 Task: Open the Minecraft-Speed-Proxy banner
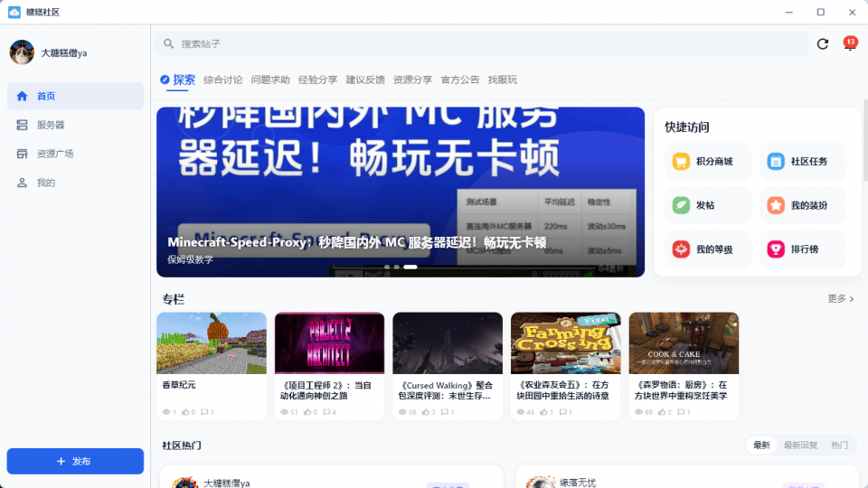click(x=401, y=192)
